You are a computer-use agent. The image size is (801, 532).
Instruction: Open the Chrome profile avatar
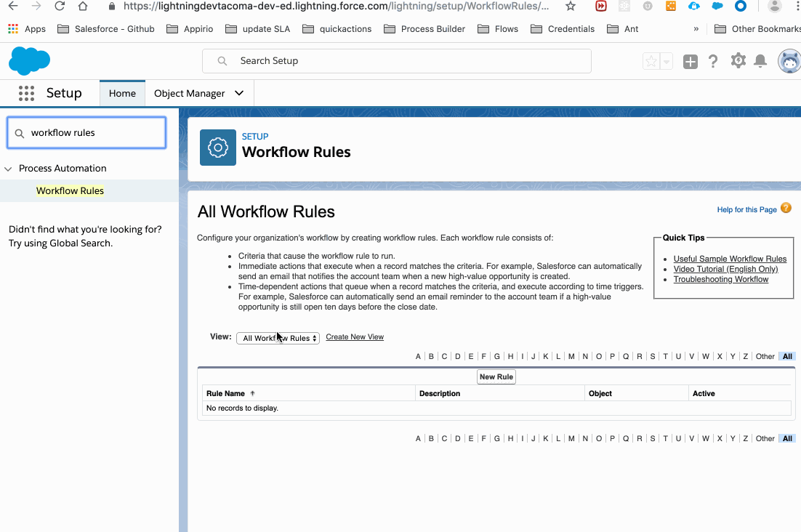coord(775,6)
